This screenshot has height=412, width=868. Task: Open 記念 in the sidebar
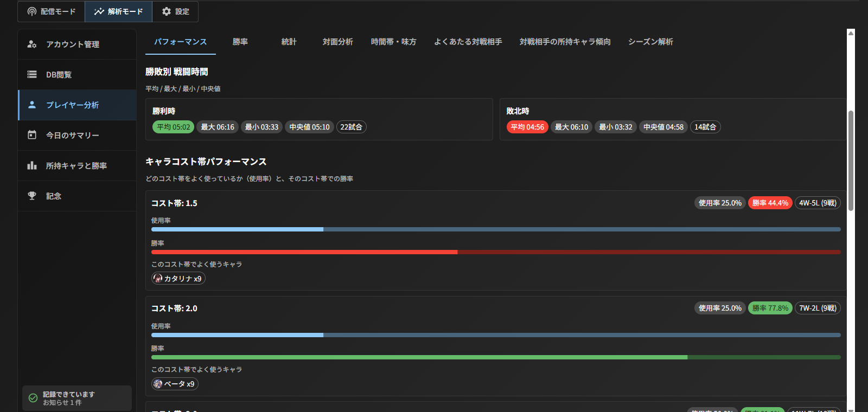[x=77, y=196]
